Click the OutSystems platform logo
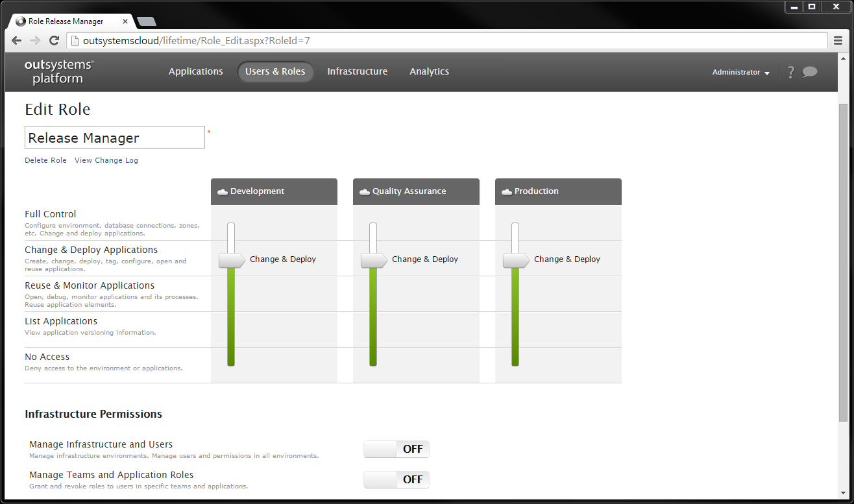854x504 pixels. pyautogui.click(x=58, y=71)
